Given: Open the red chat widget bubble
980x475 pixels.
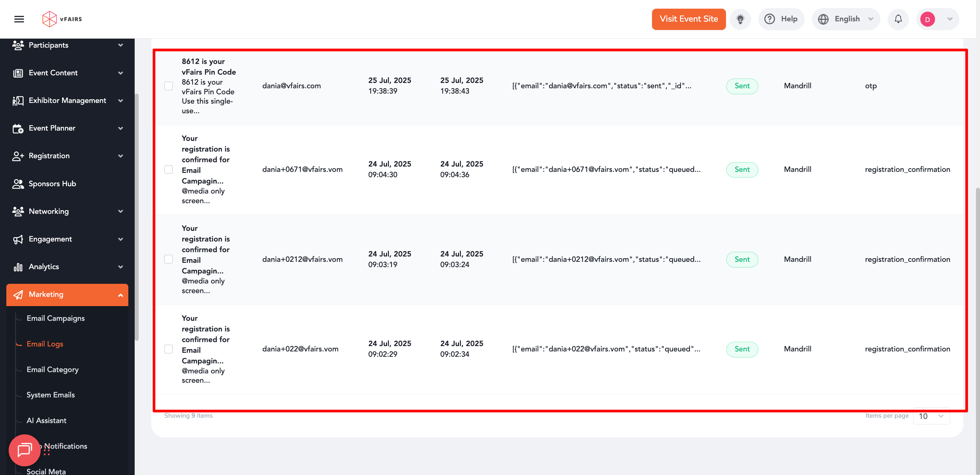Looking at the screenshot, I should [24, 450].
